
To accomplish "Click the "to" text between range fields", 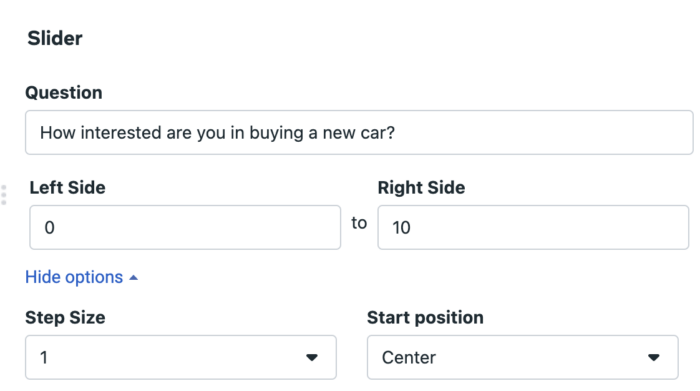I will tap(359, 223).
